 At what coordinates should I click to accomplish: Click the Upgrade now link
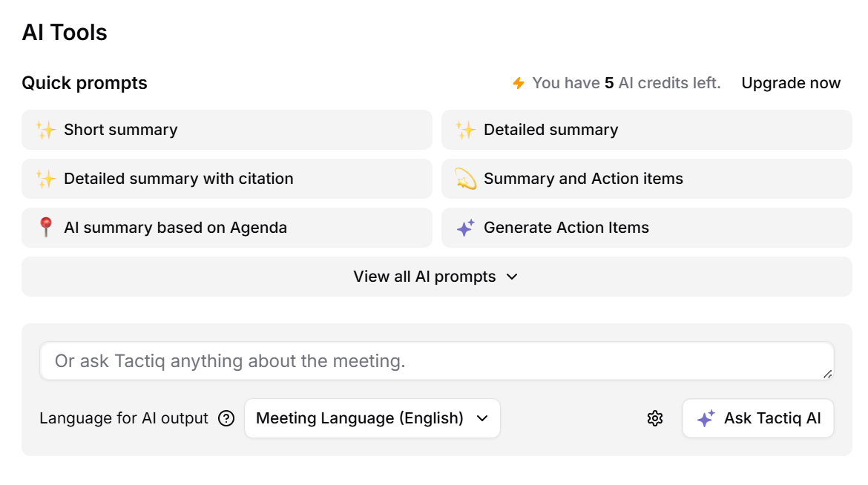click(x=791, y=83)
